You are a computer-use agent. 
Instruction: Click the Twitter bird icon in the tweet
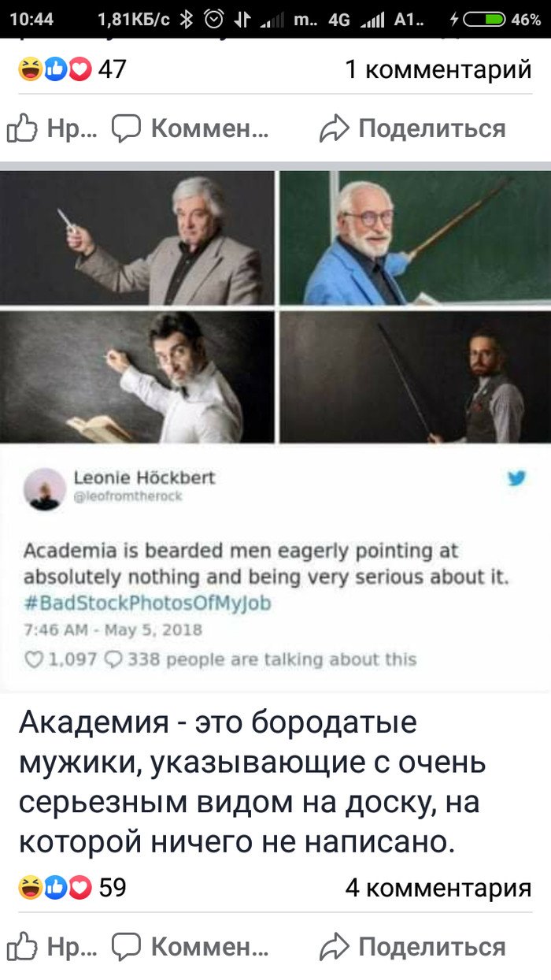[x=516, y=477]
